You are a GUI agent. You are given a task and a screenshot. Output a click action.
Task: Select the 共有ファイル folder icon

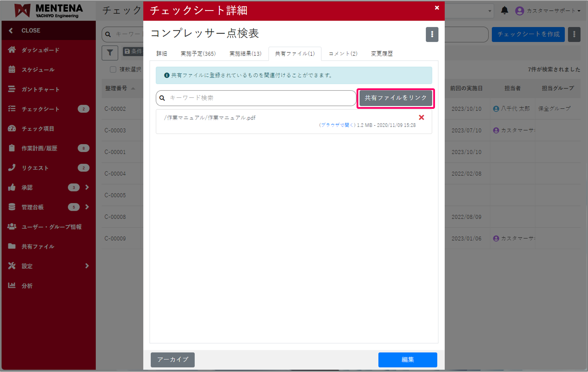click(12, 246)
